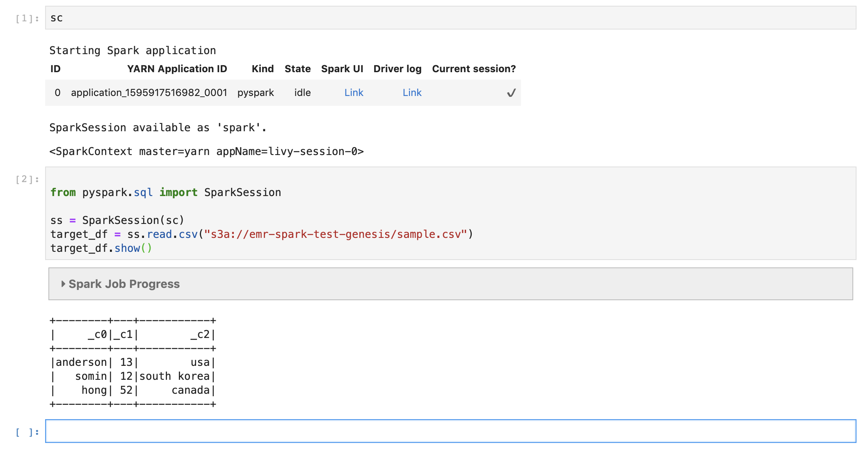Click the YARN Application ID column header
The height and width of the screenshot is (461, 868).
coord(177,69)
